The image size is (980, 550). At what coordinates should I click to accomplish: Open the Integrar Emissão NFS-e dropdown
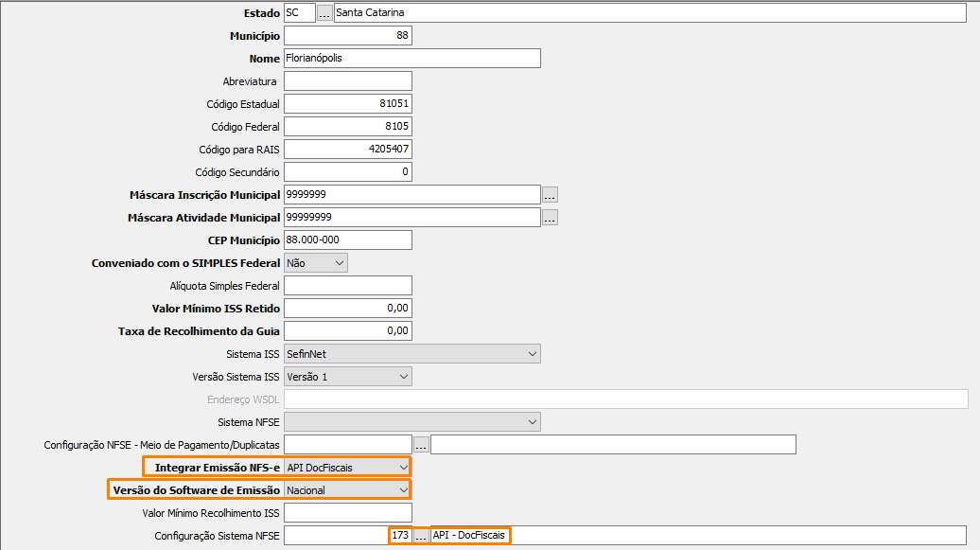[404, 468]
